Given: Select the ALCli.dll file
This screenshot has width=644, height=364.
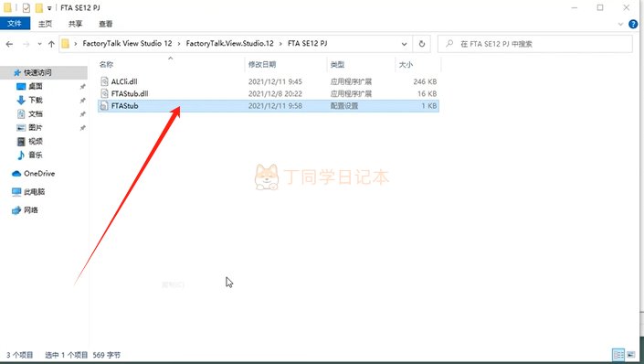Looking at the screenshot, I should (269, 81).
